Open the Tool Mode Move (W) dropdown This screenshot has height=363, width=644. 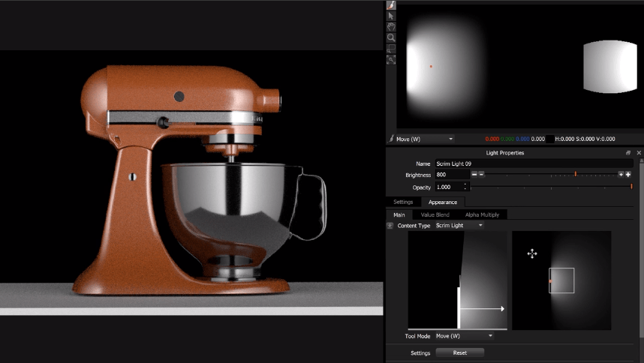click(464, 336)
